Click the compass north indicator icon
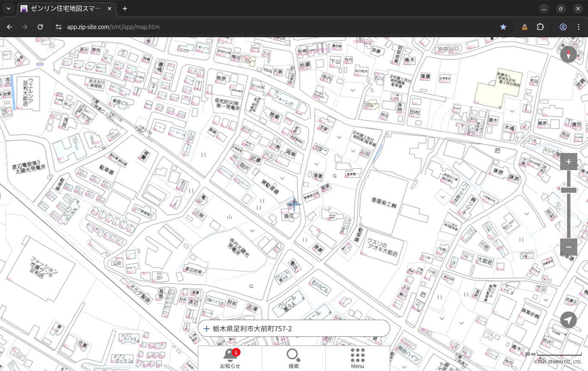The width and height of the screenshot is (588, 371). pyautogui.click(x=568, y=55)
